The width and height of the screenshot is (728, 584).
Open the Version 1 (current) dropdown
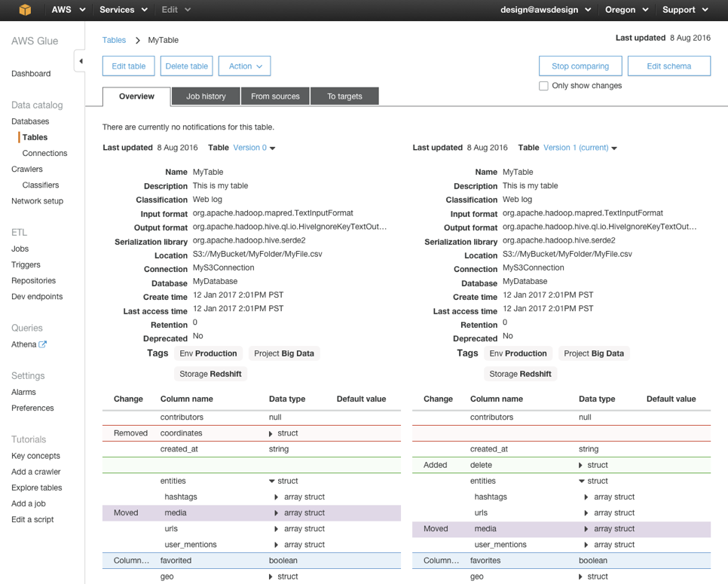pos(580,148)
